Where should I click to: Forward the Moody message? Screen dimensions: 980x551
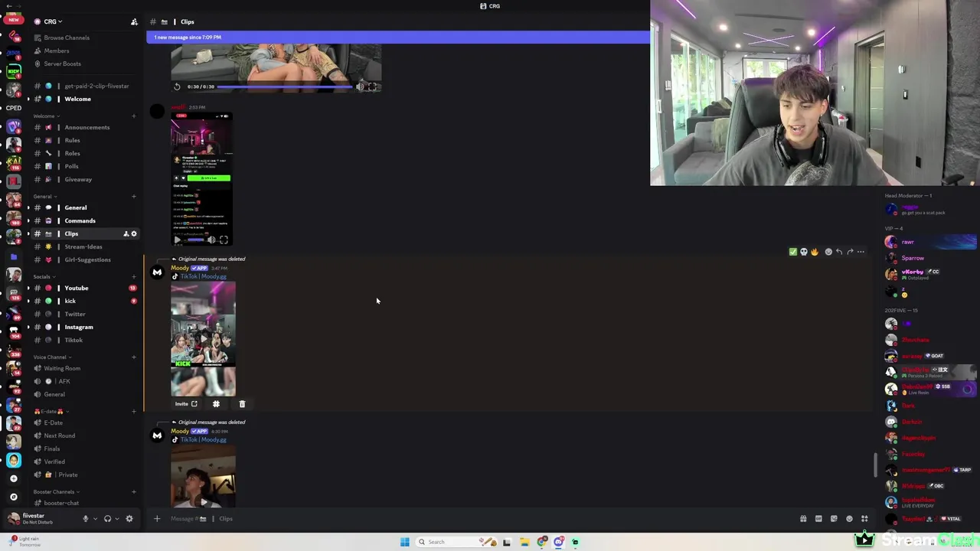click(850, 252)
